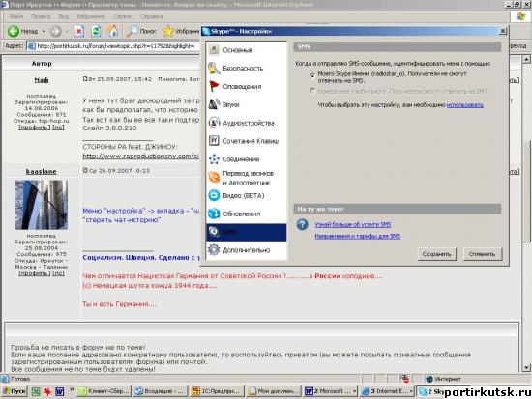The height and width of the screenshot is (399, 532).
Task: Open user kaaslane's name link
Action: (x=42, y=172)
